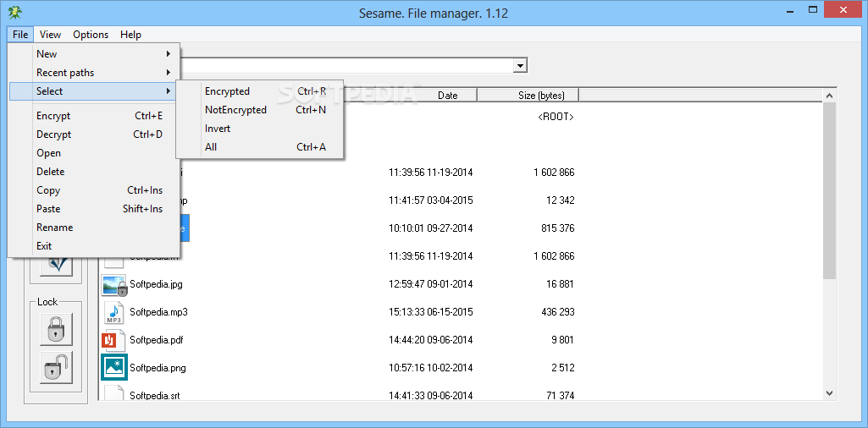Open the Help menu
Image resolution: width=868 pixels, height=428 pixels.
point(130,35)
